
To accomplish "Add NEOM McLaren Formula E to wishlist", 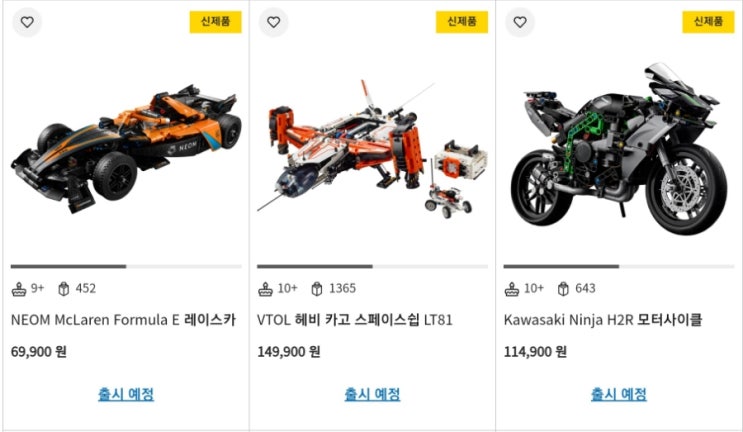I will [x=27, y=22].
